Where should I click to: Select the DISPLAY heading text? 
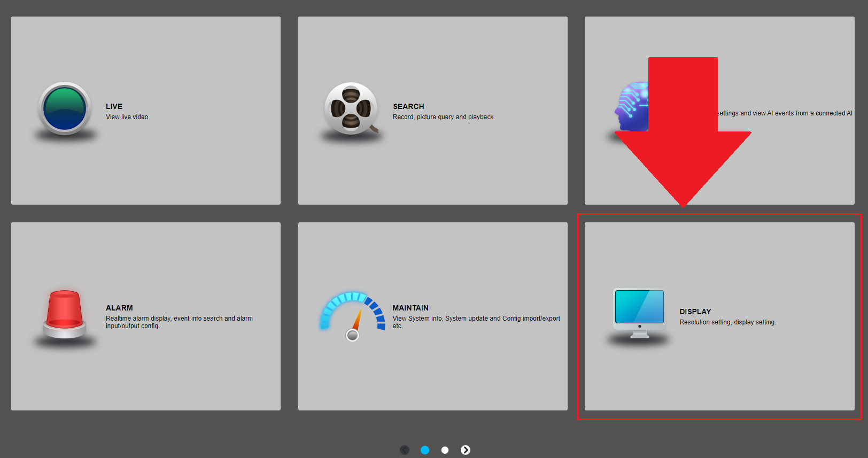[695, 312]
